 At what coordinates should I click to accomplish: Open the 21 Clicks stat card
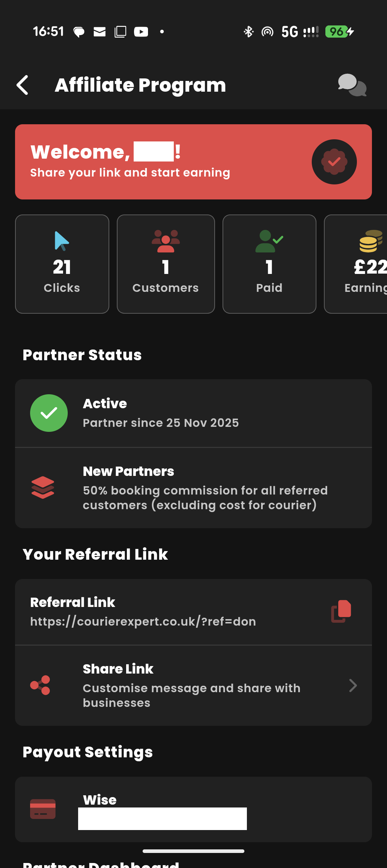[x=62, y=264]
